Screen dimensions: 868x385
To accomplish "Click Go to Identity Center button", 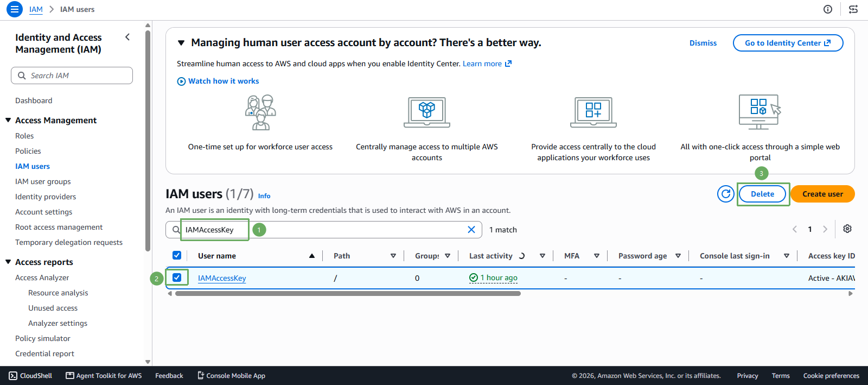I will click(788, 43).
